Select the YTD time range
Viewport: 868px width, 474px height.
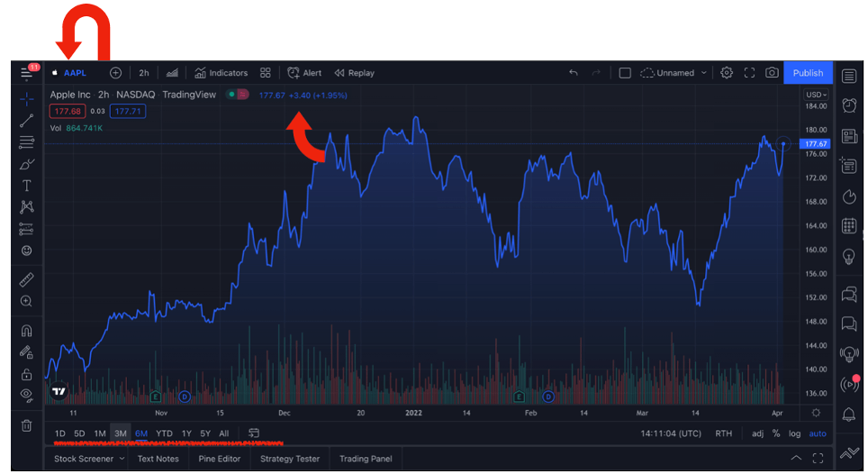pyautogui.click(x=164, y=433)
